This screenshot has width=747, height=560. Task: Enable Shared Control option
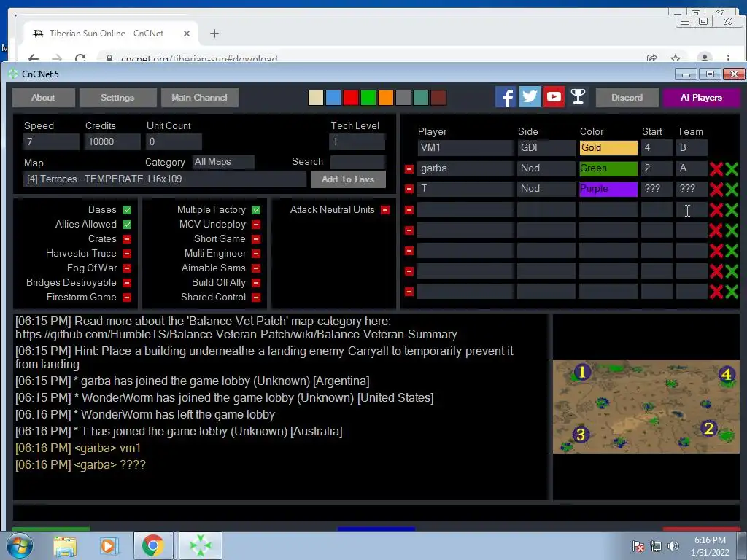click(x=256, y=297)
